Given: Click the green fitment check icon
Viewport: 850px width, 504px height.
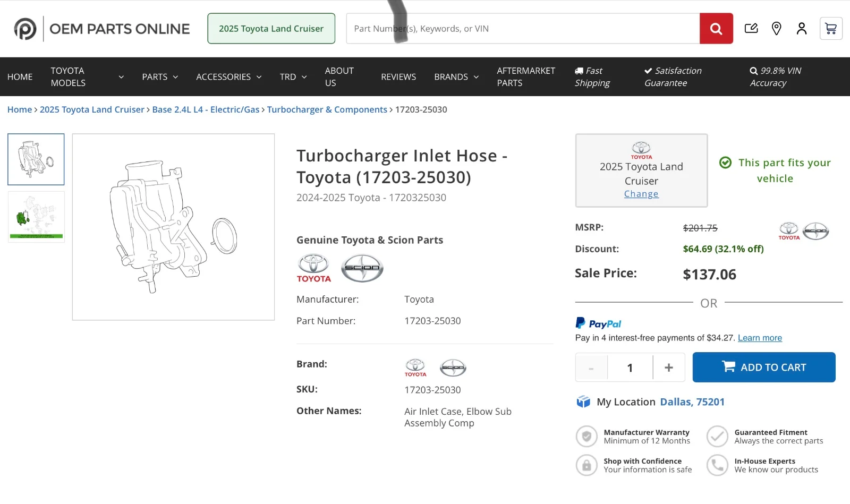Looking at the screenshot, I should pyautogui.click(x=725, y=163).
